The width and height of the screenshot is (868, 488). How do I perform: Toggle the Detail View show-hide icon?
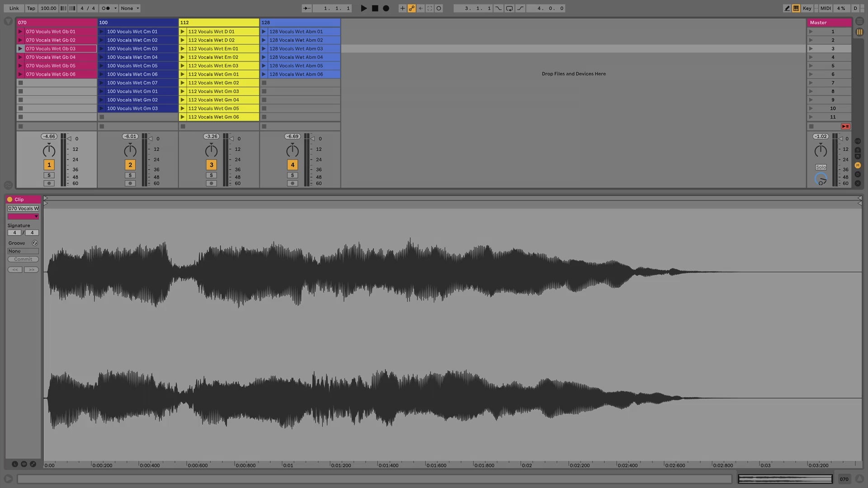click(x=859, y=479)
